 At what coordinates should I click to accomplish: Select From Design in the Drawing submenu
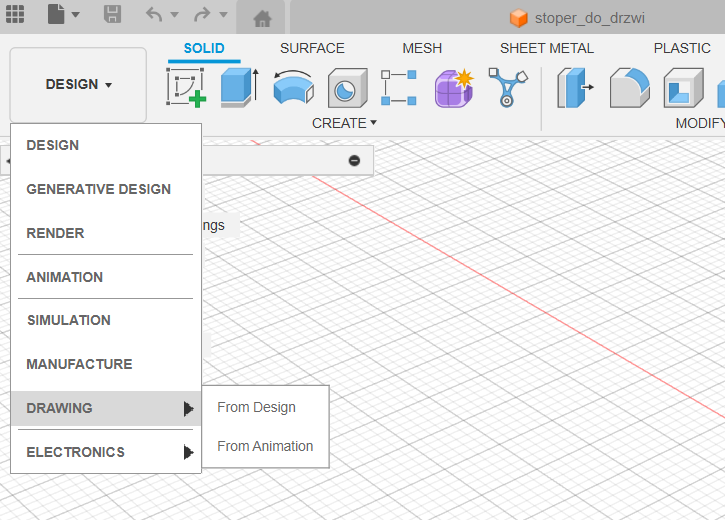(x=256, y=407)
